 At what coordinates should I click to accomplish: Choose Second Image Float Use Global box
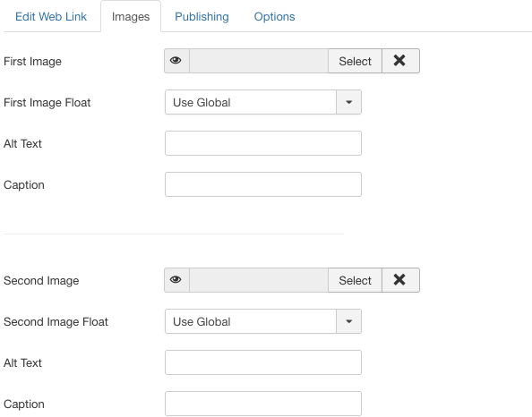point(263,321)
